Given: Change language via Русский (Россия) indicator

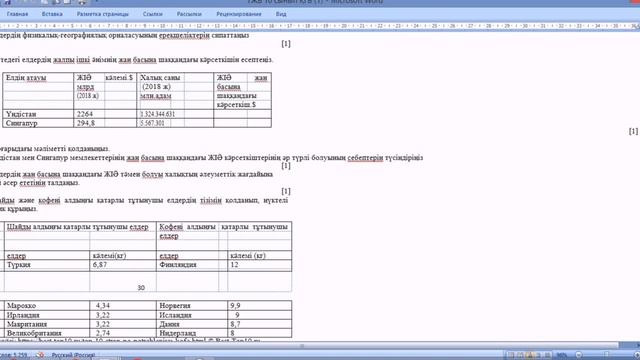Looking at the screenshot, I should pyautogui.click(x=73, y=355).
